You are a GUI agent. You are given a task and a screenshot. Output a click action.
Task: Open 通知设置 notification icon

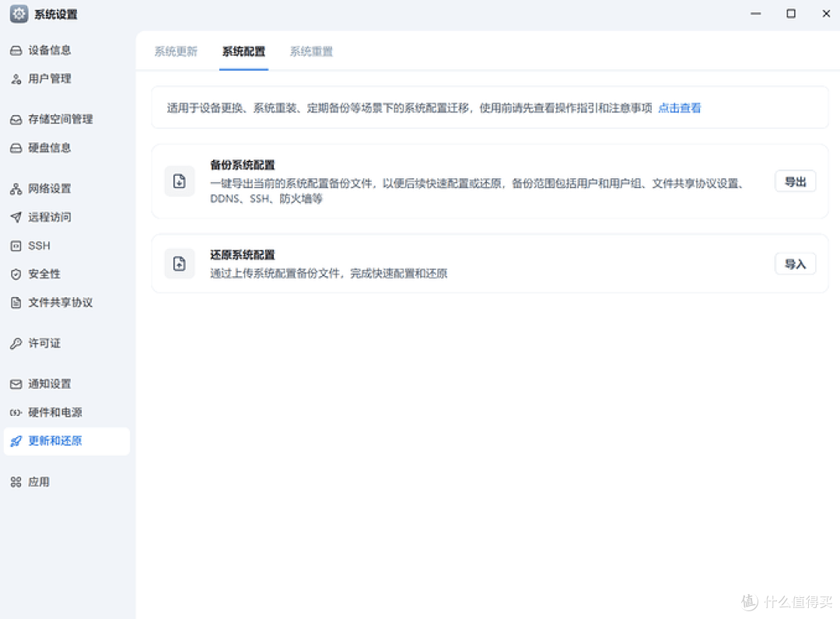pos(16,383)
